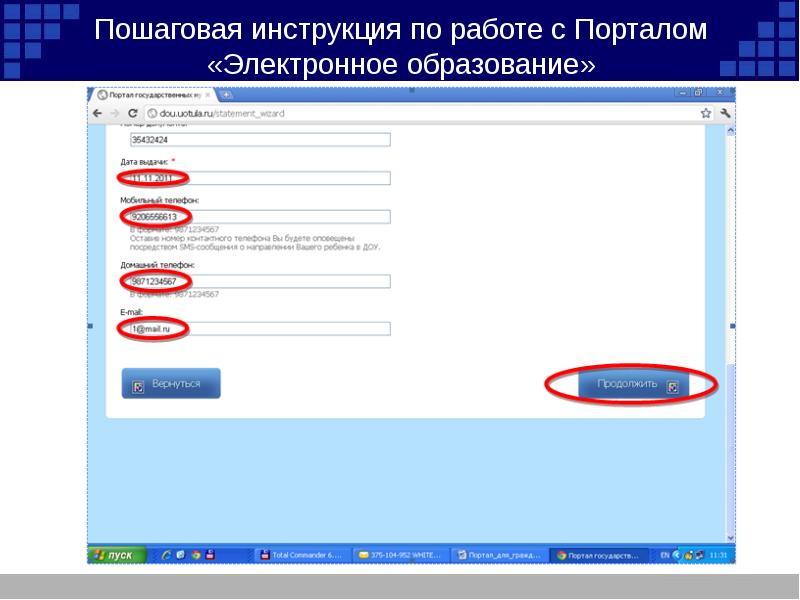
Task: Open the Chrome wrench settings menu
Action: pos(725,114)
